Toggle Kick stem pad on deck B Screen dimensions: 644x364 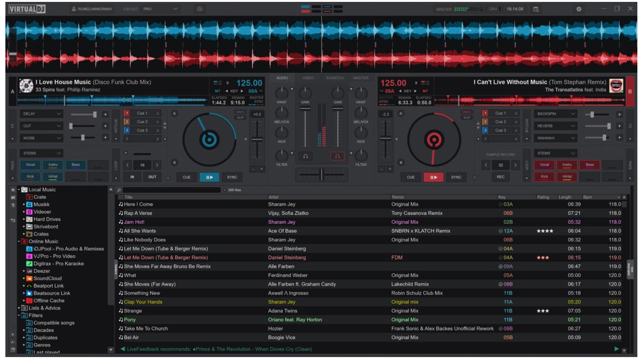(544, 177)
